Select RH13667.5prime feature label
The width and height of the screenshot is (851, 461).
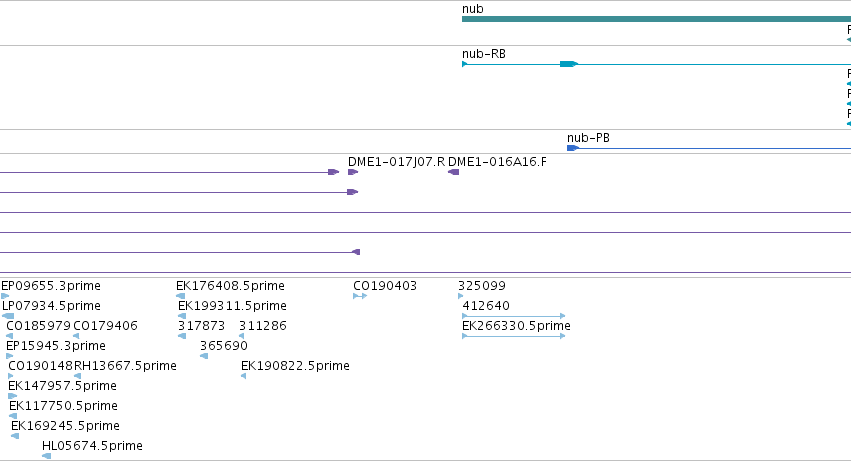[x=125, y=366]
